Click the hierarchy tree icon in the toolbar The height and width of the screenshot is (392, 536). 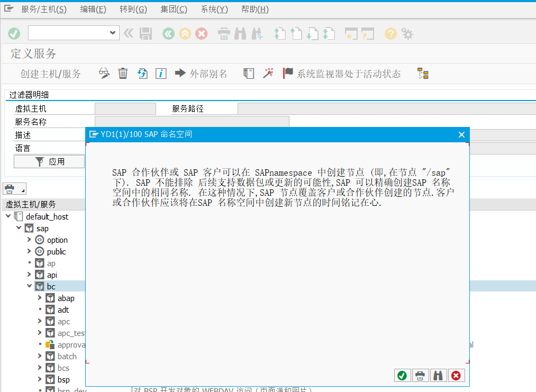[423, 73]
